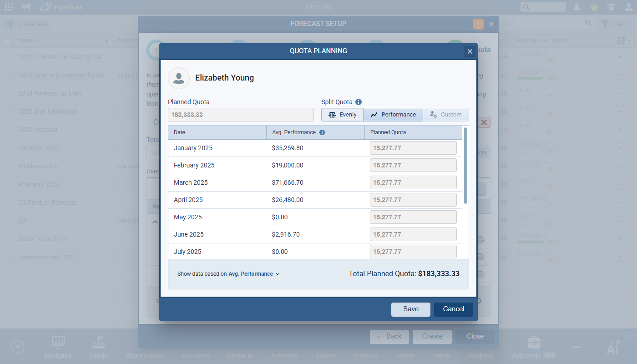Click the Split Quota info icon

(359, 102)
